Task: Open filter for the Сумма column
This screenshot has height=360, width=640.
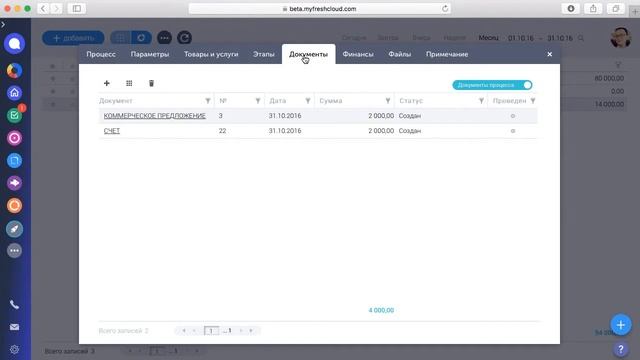Action: coord(388,101)
